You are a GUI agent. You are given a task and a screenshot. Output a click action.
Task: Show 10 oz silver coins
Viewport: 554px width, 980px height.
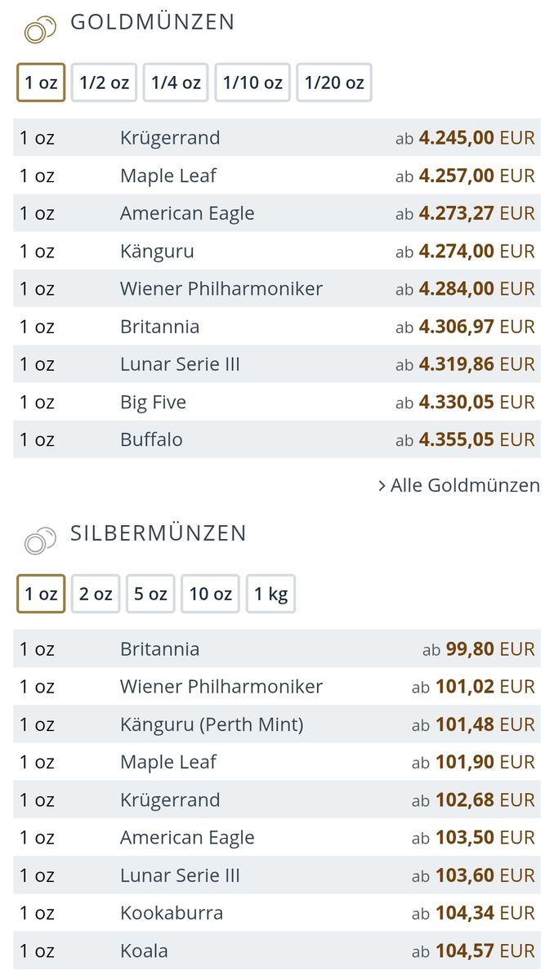point(210,594)
